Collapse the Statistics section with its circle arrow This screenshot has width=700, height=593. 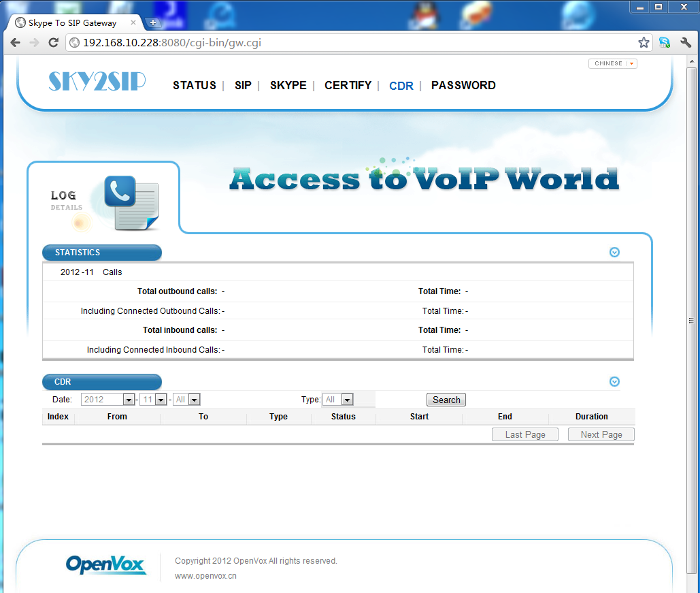[x=614, y=253]
